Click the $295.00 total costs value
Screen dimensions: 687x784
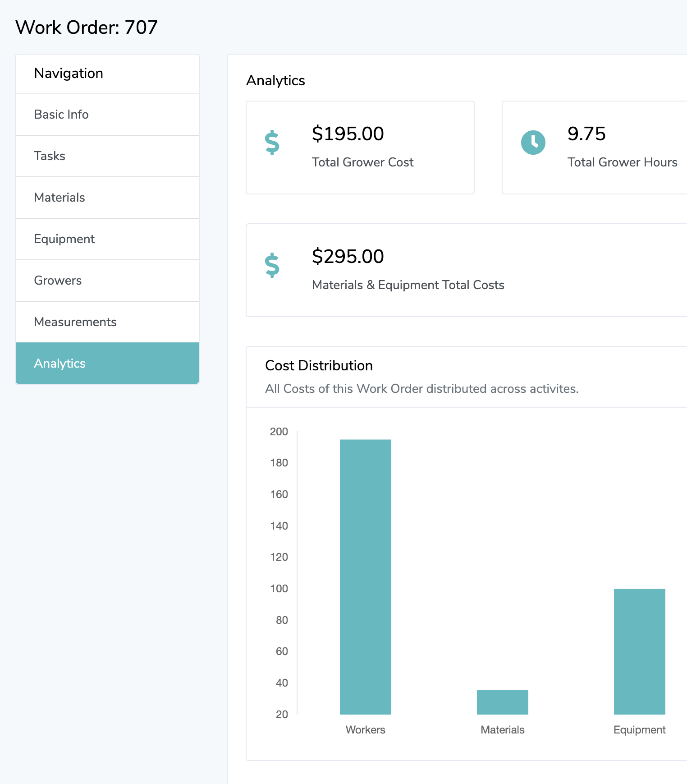pyautogui.click(x=348, y=256)
